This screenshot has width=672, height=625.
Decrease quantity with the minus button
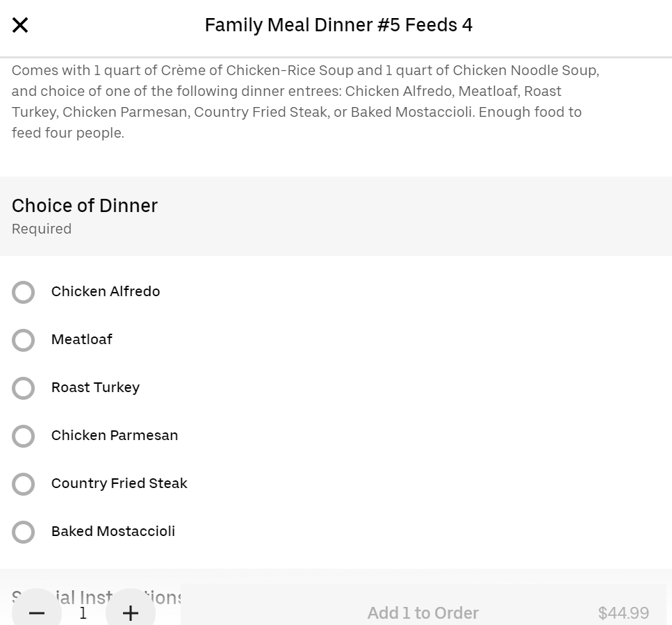(37, 612)
